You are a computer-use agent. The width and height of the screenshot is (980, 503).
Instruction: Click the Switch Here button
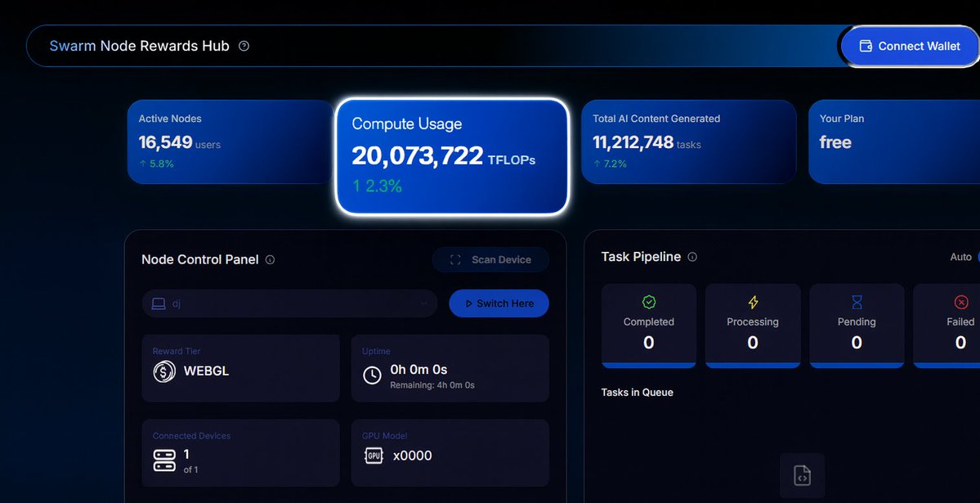[499, 303]
